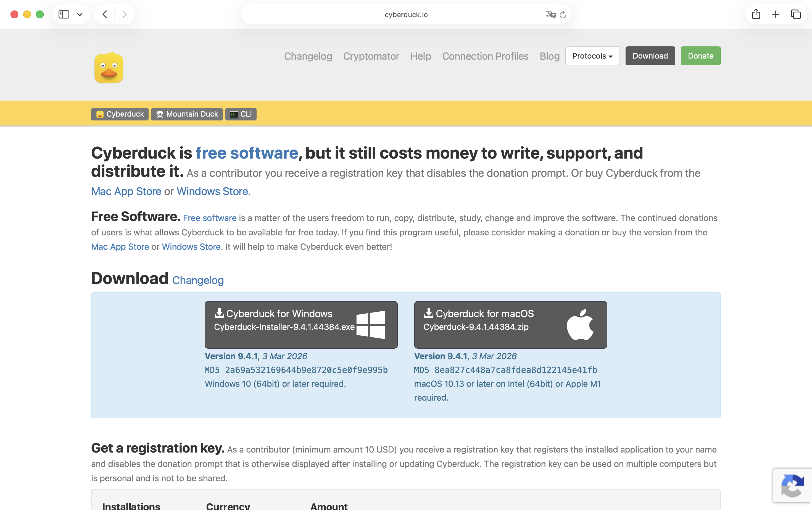The height and width of the screenshot is (510, 812).
Task: Open Changelog link beside Download heading
Action: (x=198, y=280)
